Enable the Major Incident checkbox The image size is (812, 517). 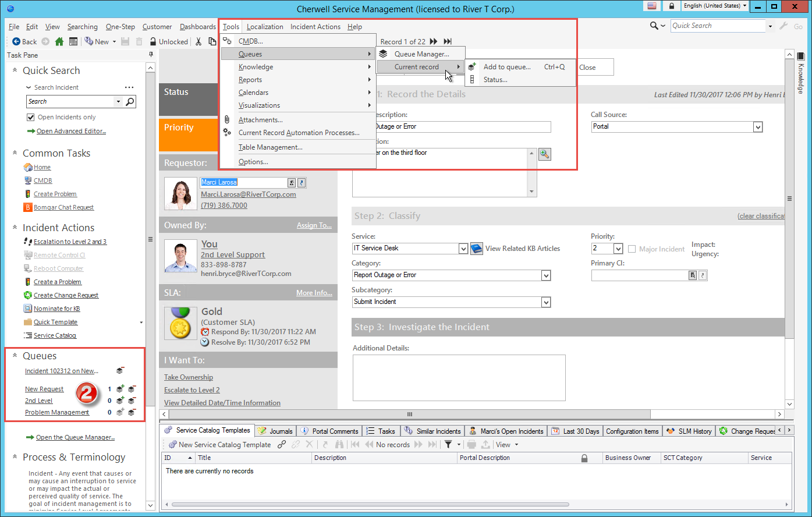point(632,249)
